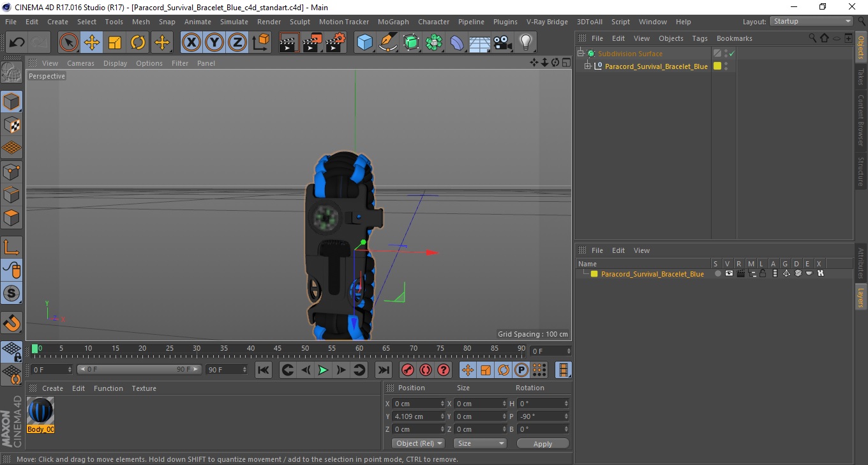Image resolution: width=868 pixels, height=465 pixels.
Task: Toggle layer Render flag for Paracord layer
Action: point(740,273)
